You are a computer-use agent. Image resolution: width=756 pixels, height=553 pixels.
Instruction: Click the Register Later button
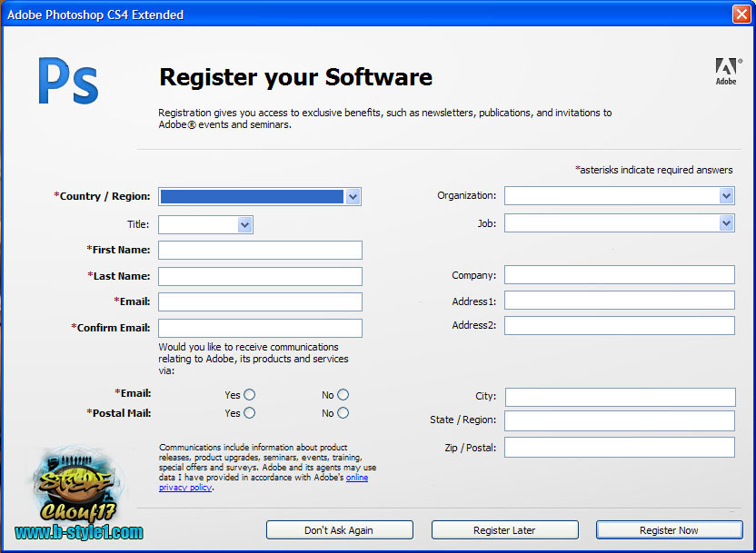[505, 530]
